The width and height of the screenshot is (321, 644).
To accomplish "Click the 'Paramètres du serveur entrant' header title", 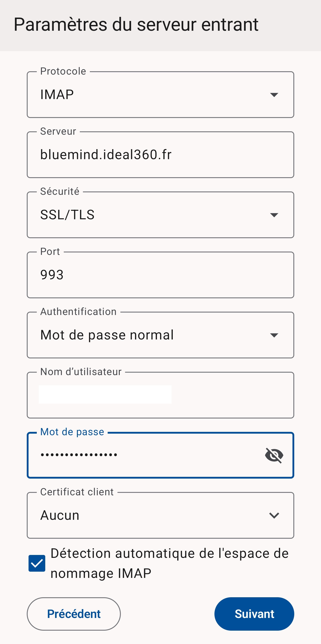I will point(136,25).
